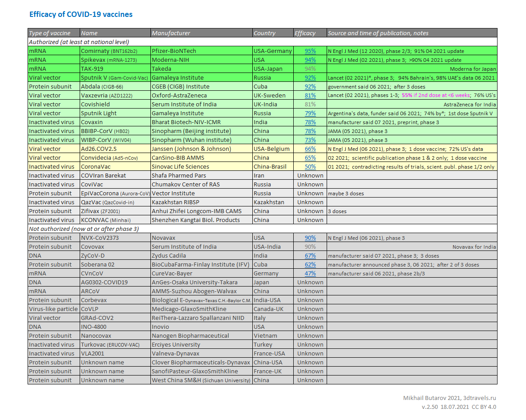Select the 'Janssen (Johnson & Johnson)' cell
The image size is (526, 420).
point(201,149)
